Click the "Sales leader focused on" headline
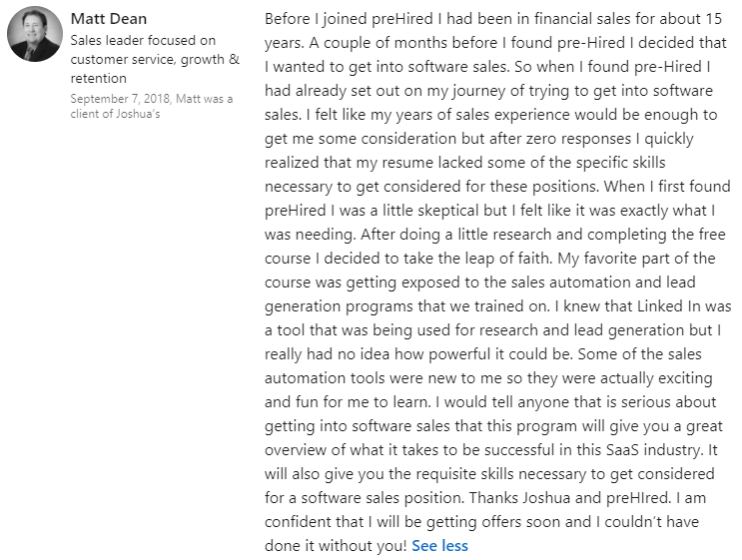This screenshot has height=560, width=742. (x=143, y=40)
